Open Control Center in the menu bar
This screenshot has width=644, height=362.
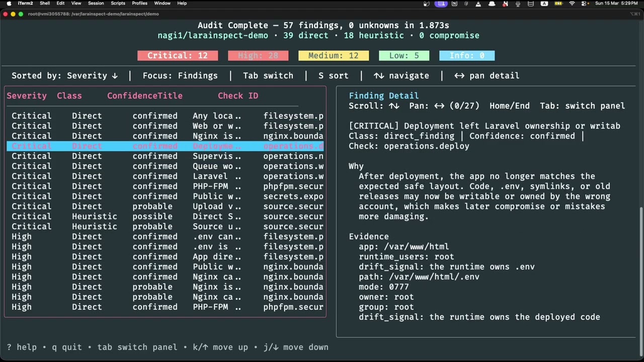tap(584, 3)
